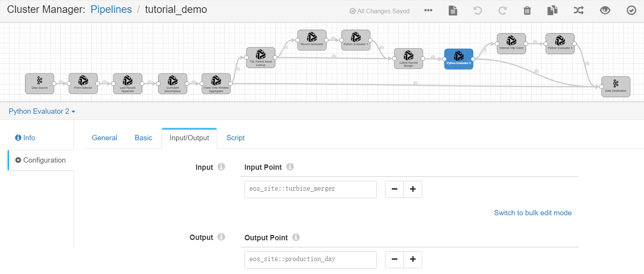The width and height of the screenshot is (644, 274).
Task: Open the Pipelines breadcrumb link
Action: (111, 9)
